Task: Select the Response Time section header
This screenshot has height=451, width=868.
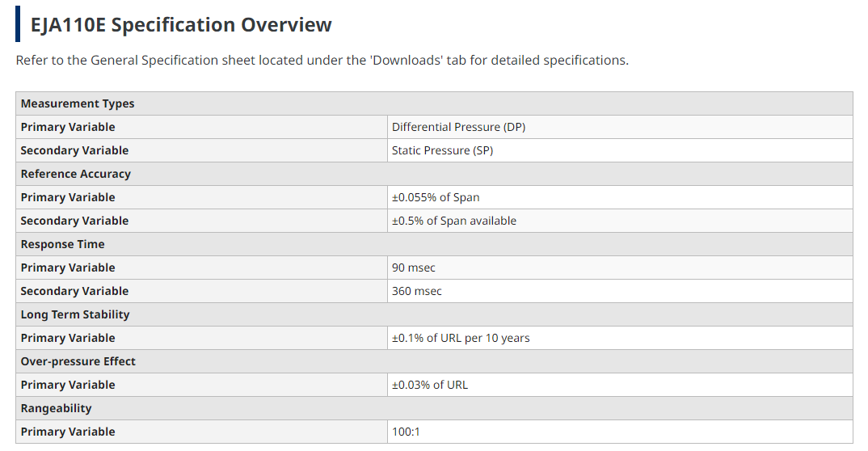Action: (434, 244)
